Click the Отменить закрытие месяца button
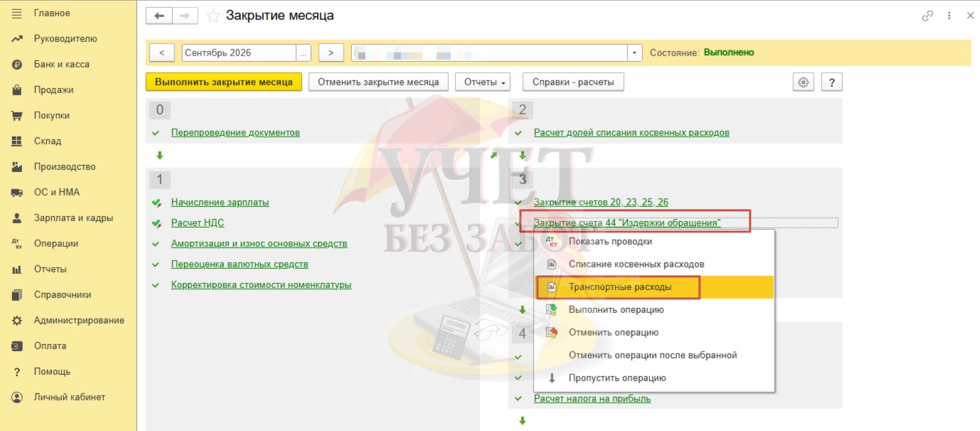 point(378,83)
